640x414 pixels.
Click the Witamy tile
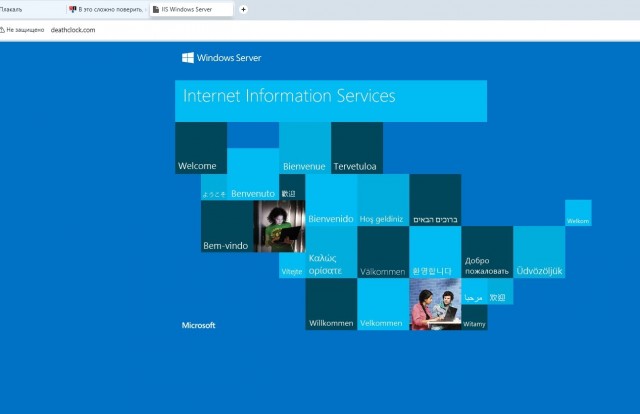tap(474, 317)
